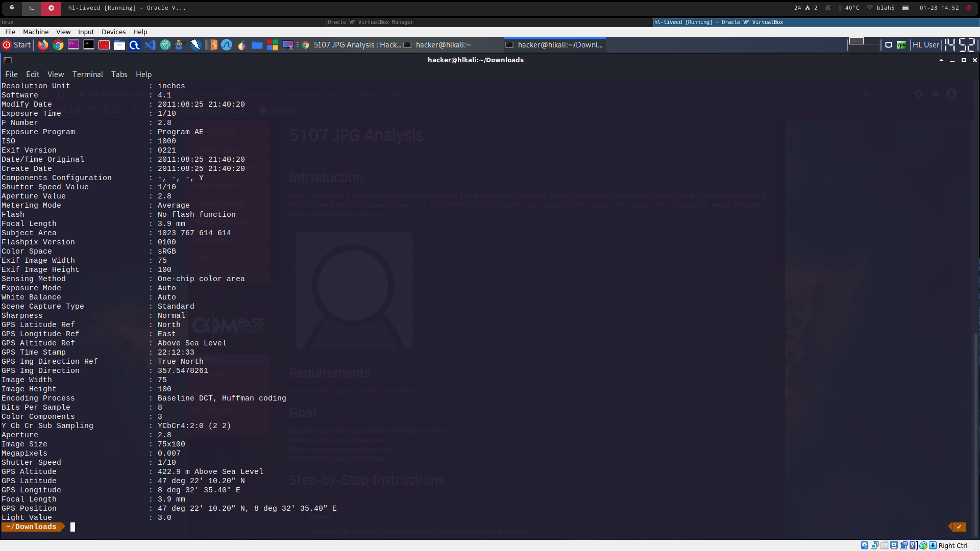Click the Atom editor launcher icon
The width and height of the screenshot is (980, 551).
click(x=165, y=45)
